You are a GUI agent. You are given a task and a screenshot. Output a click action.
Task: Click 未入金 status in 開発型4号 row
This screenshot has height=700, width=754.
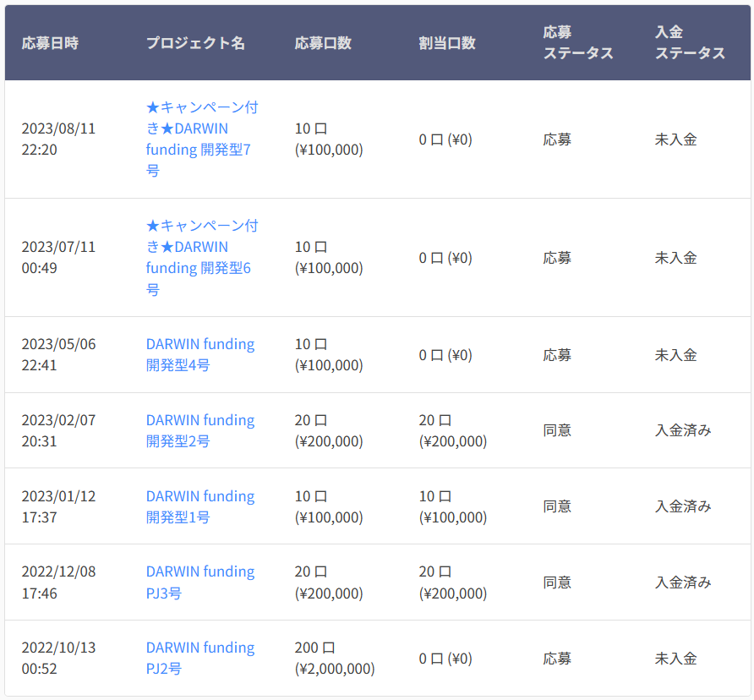click(675, 355)
